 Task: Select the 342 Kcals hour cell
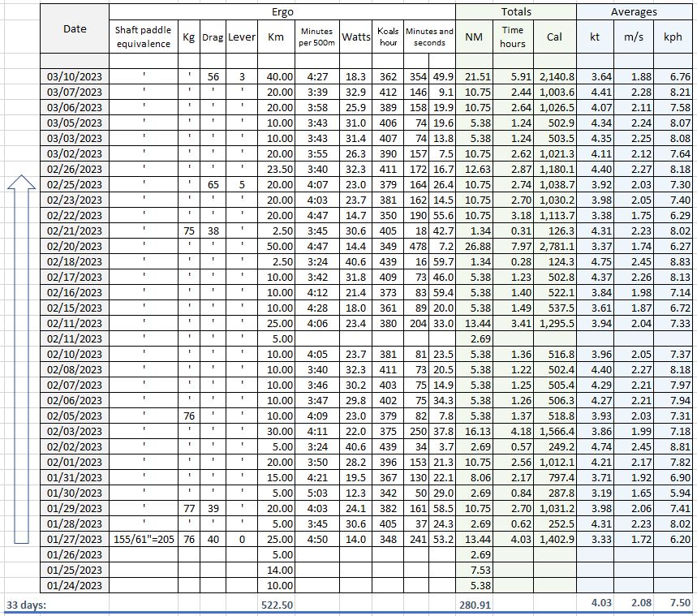[x=388, y=493]
